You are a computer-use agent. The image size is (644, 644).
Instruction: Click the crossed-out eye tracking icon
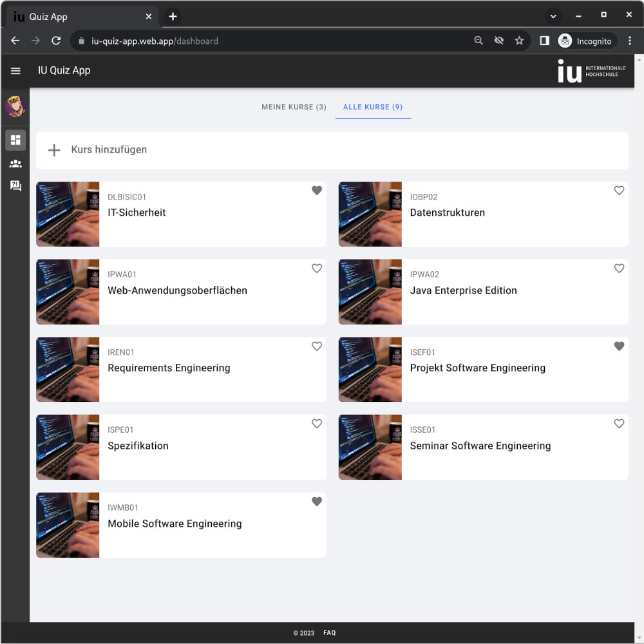tap(498, 41)
